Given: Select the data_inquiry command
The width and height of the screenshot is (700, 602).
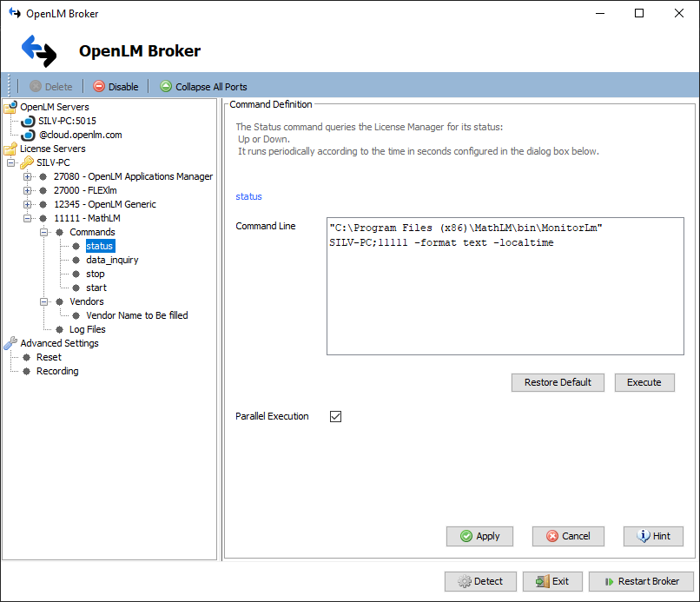Looking at the screenshot, I should (112, 260).
